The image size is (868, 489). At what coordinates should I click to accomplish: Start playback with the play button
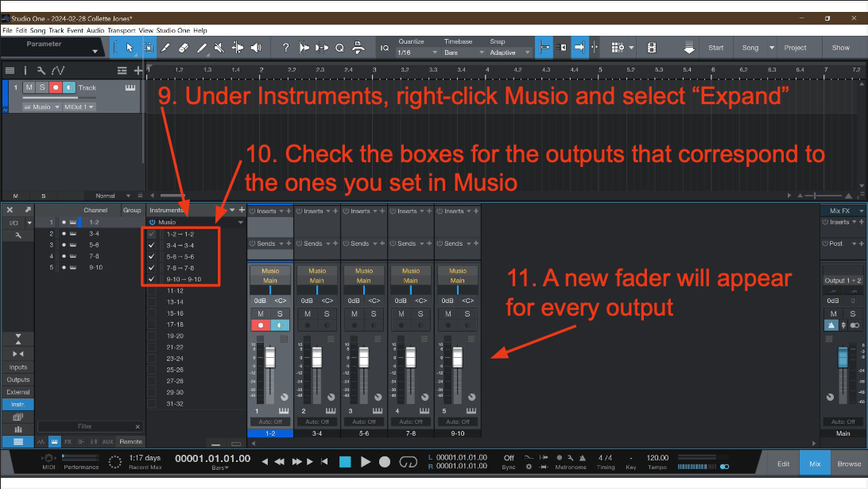(366, 462)
